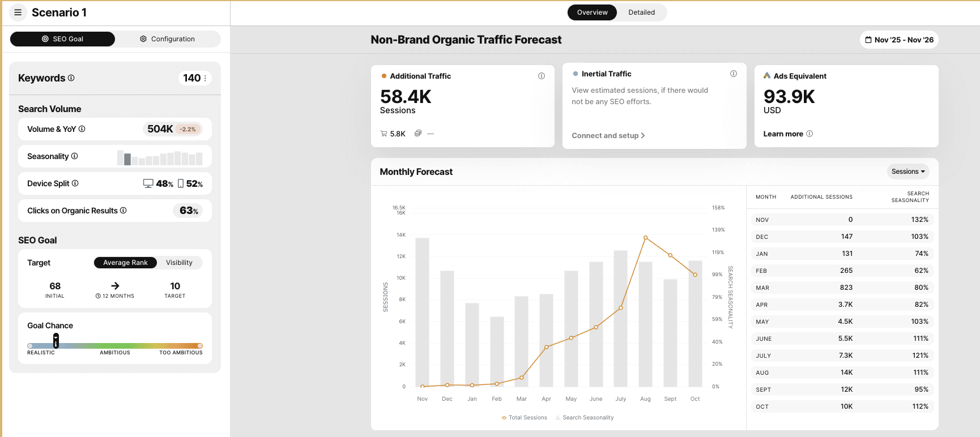This screenshot has height=437, width=980.
Task: Click the Aug peak point on chart line
Action: 645,238
